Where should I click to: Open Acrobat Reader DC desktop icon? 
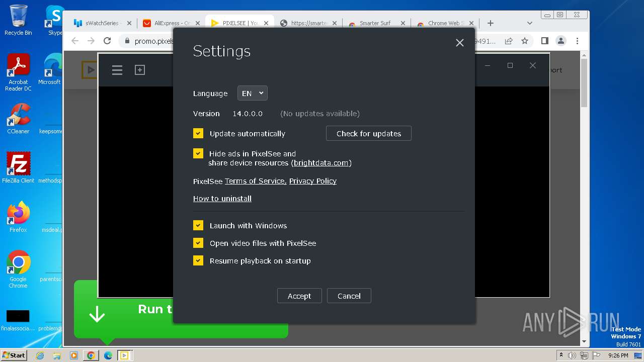click(x=18, y=73)
